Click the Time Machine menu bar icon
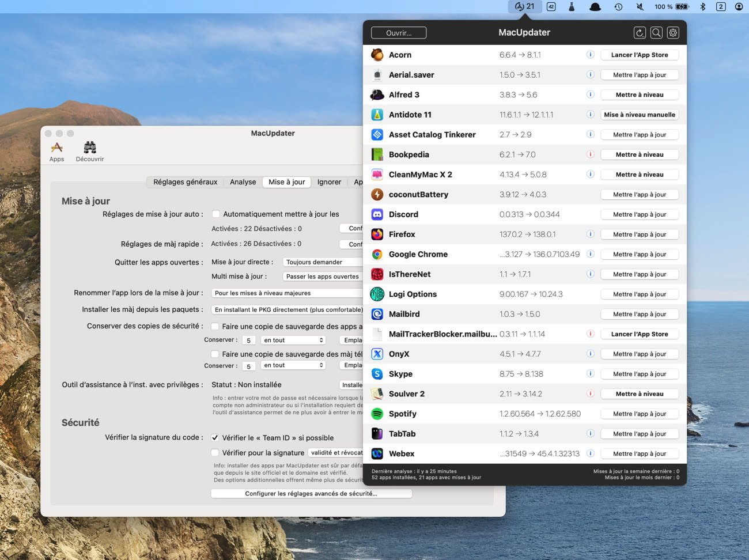Screen dimensions: 749x560 pos(618,6)
